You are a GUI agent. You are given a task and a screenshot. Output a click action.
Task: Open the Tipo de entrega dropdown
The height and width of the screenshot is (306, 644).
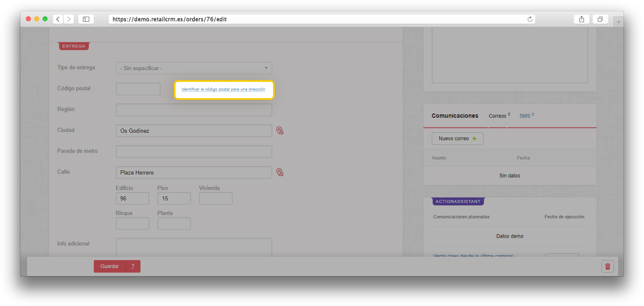(x=194, y=68)
